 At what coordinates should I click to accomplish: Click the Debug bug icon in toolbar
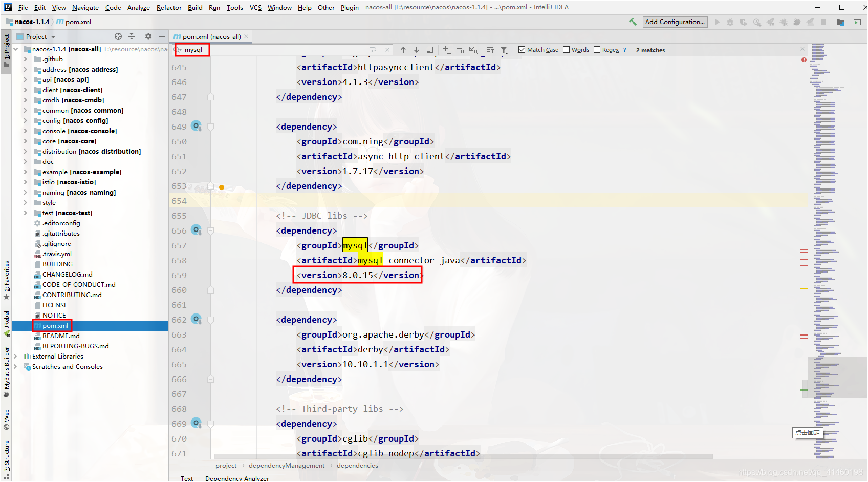coord(730,22)
